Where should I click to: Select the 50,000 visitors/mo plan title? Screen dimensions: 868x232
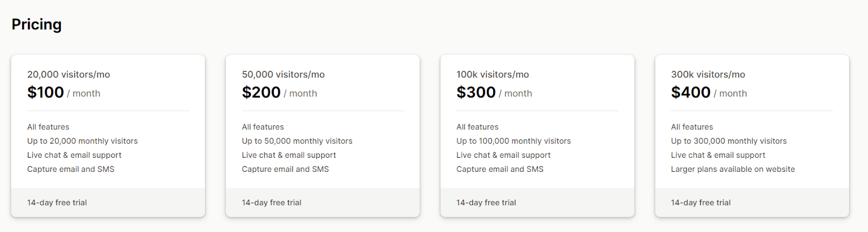click(283, 74)
